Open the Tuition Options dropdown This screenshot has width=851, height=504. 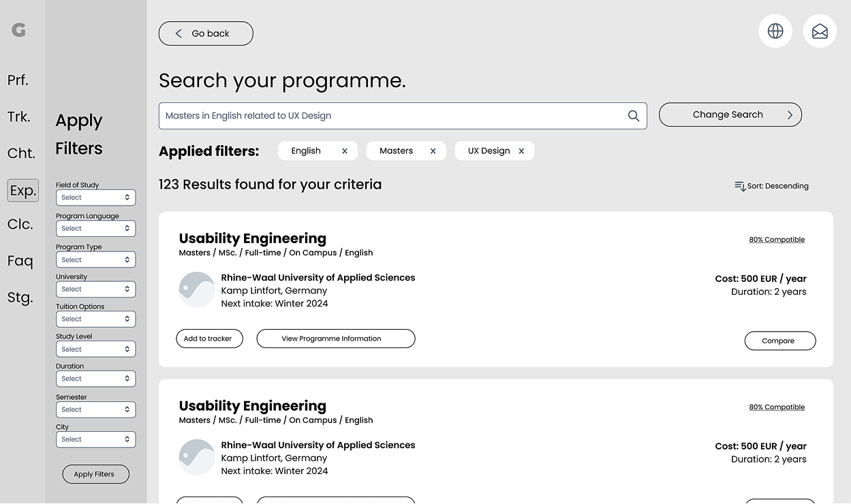click(x=95, y=319)
